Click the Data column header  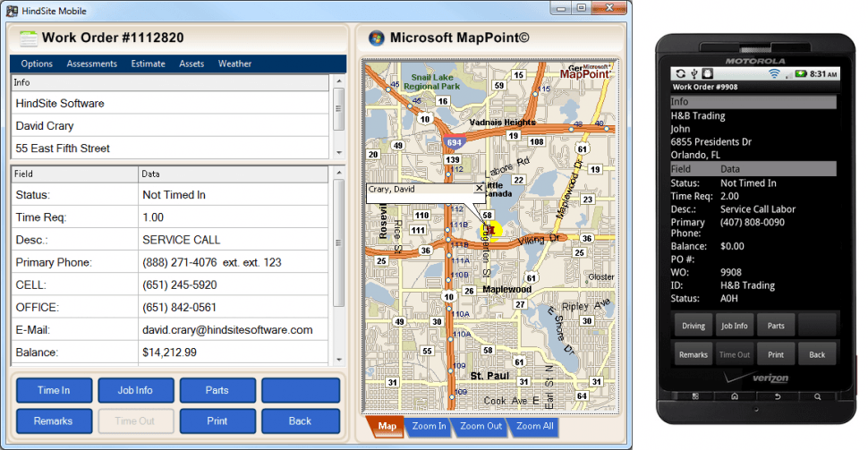234,174
